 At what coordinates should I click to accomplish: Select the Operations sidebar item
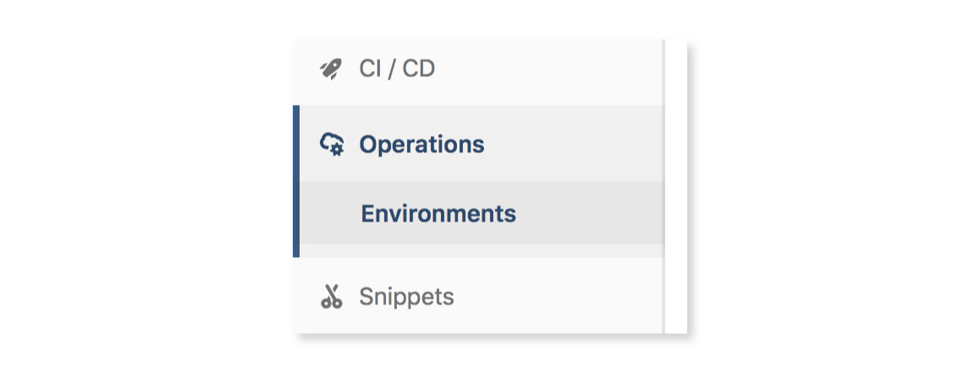[x=482, y=144]
